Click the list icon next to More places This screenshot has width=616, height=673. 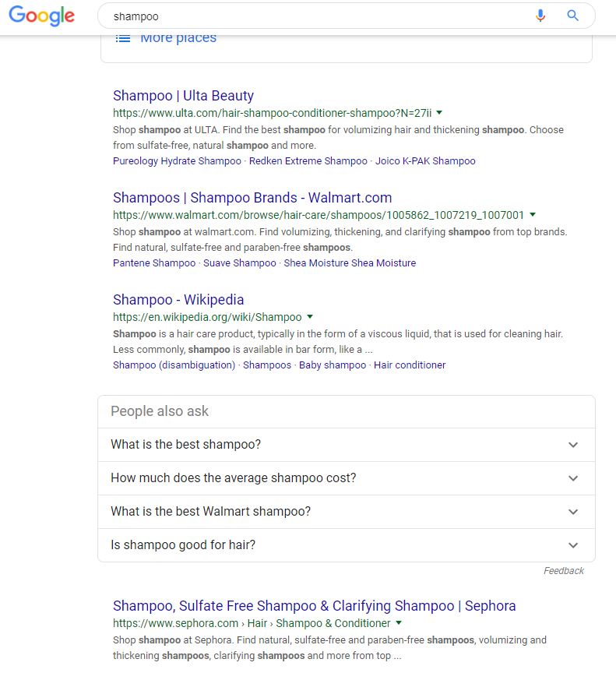123,37
